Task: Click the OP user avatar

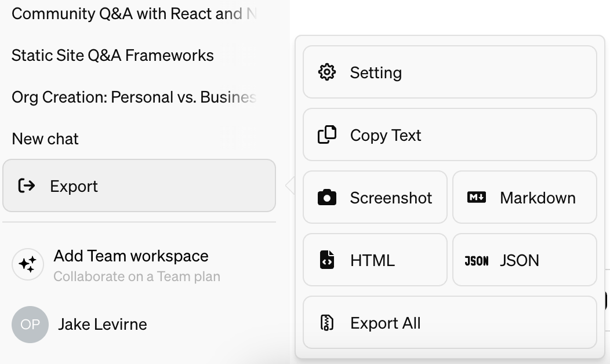Action: (x=30, y=324)
